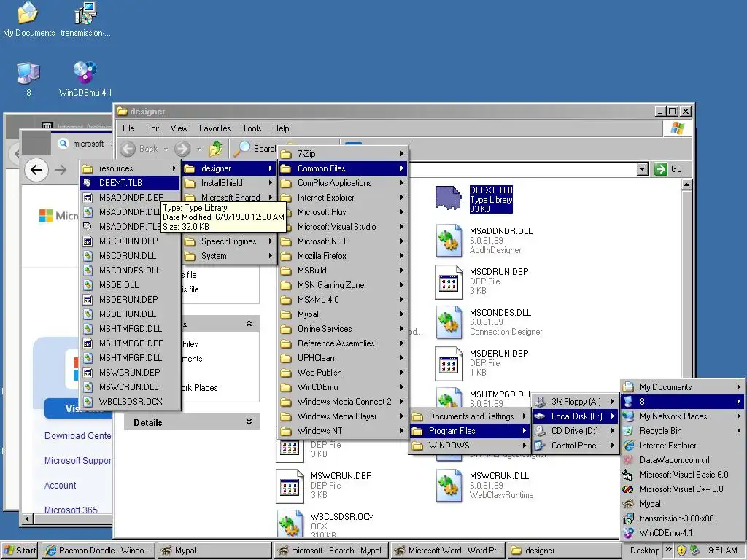The image size is (747, 560).
Task: Expand the Mozilla Firefox folder submenu
Action: click(x=343, y=256)
